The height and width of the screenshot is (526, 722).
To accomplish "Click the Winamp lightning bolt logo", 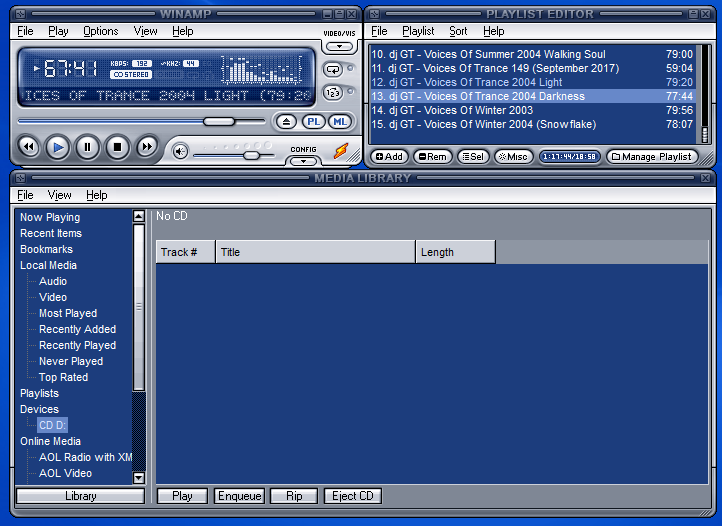I will tap(341, 151).
